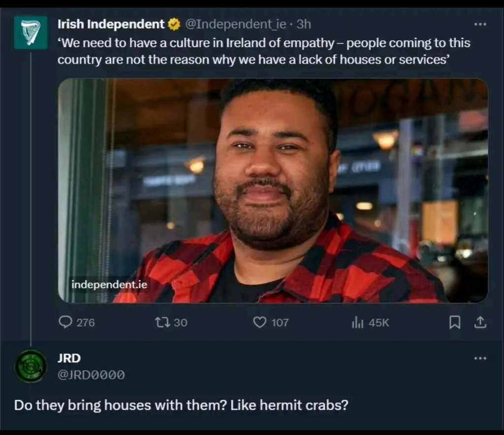Open JRD's green circular avatar

(31, 366)
